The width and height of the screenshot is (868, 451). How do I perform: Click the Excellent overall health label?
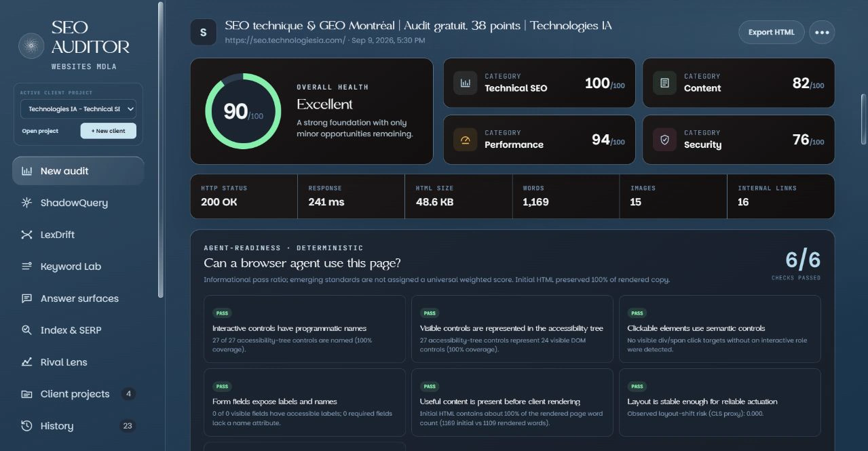324,104
